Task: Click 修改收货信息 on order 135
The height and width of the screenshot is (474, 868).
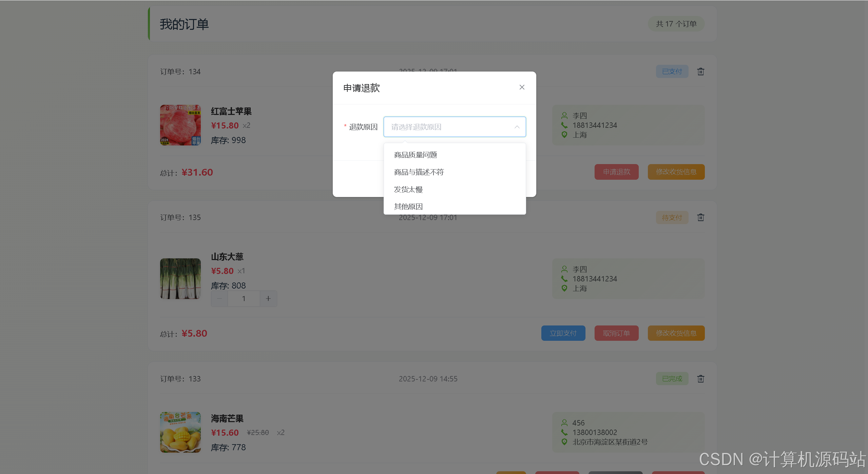Action: [676, 333]
